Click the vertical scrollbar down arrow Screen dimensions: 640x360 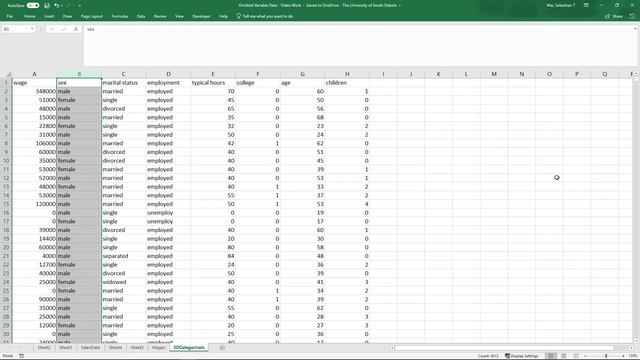point(636,341)
